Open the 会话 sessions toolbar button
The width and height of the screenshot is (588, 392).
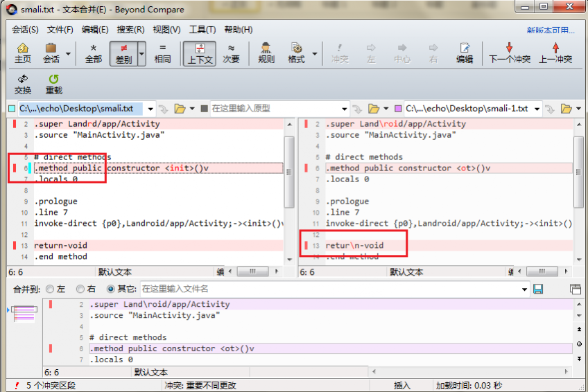[51, 53]
